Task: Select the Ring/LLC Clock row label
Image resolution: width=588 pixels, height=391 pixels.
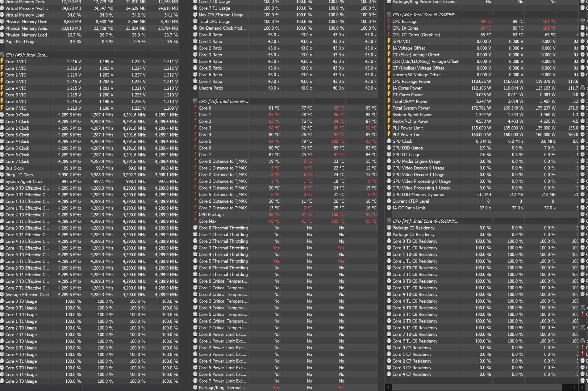Action: click(19, 174)
